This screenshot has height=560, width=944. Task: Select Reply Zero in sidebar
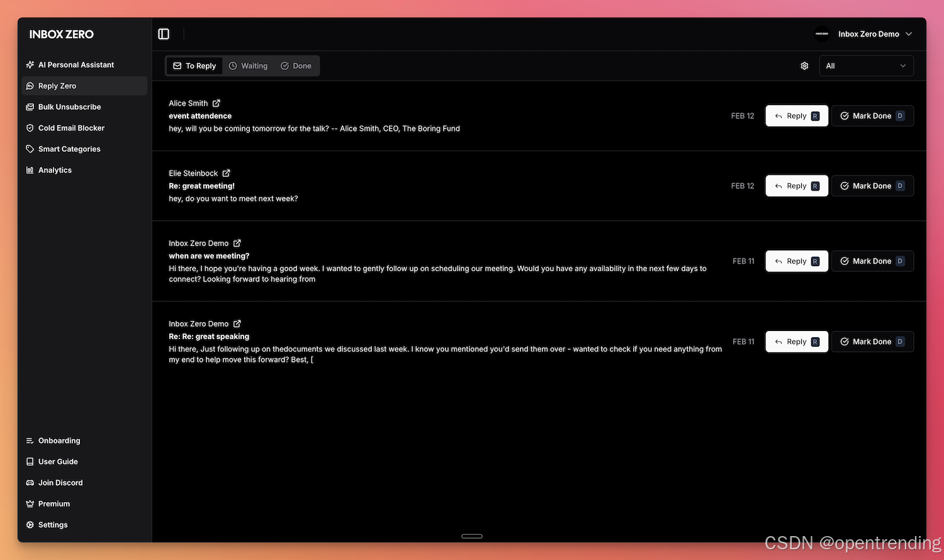pyautogui.click(x=84, y=86)
